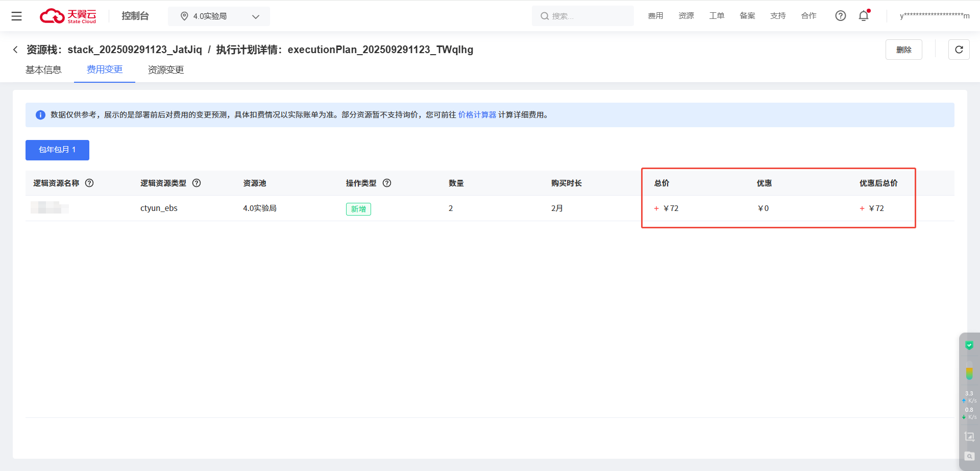
Task: Click the top search input field
Action: pyautogui.click(x=583, y=16)
